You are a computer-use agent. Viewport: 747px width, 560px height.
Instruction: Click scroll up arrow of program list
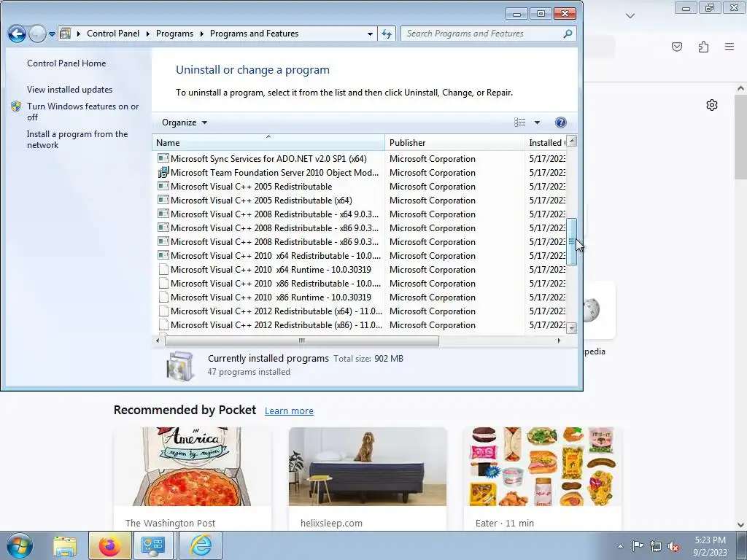572,141
